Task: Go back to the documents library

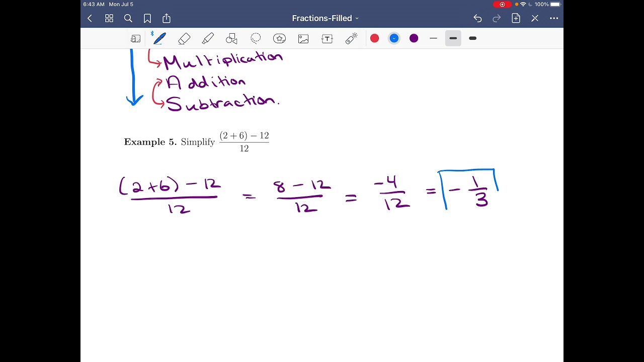Action: click(90, 19)
